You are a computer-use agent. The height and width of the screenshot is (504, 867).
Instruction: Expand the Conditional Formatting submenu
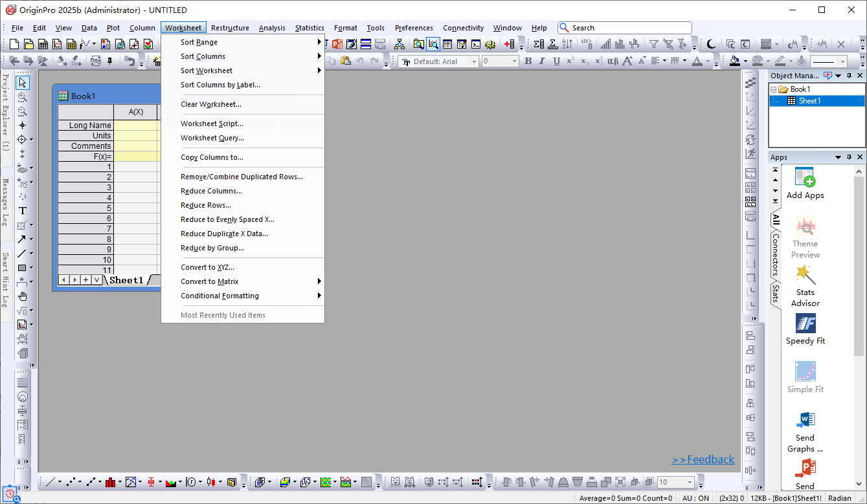(x=243, y=296)
